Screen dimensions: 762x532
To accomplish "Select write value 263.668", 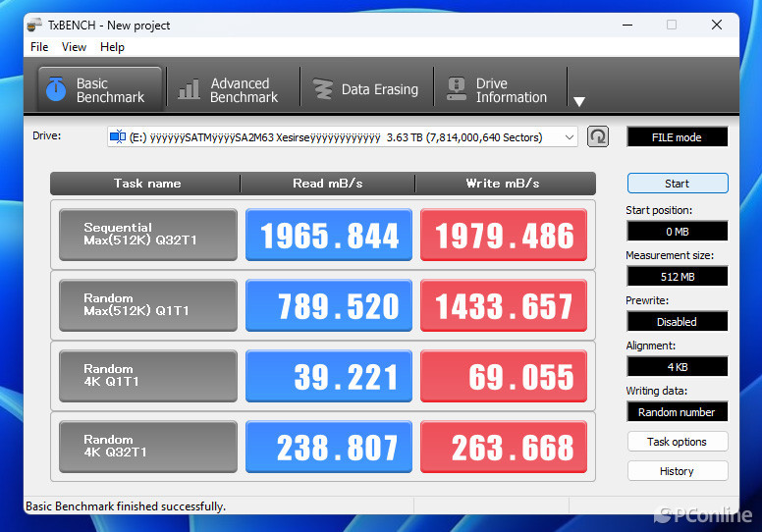I will click(504, 447).
